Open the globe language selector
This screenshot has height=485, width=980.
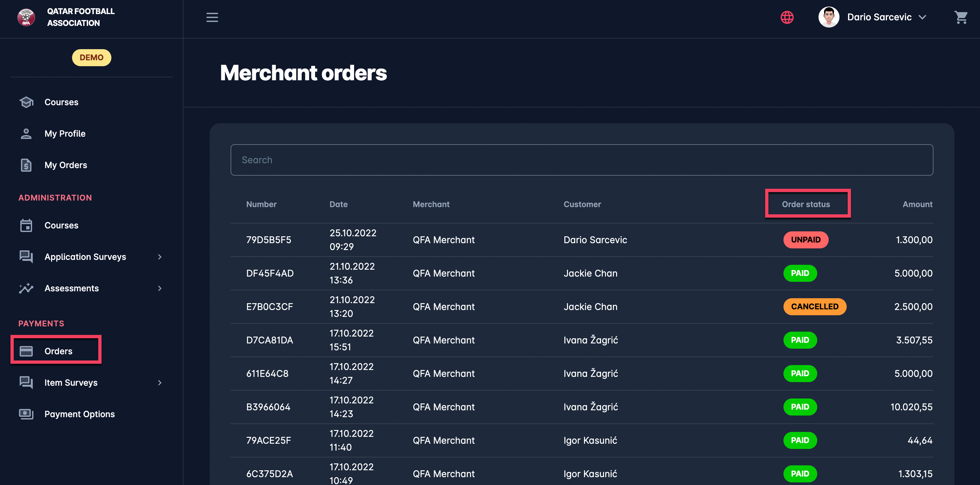point(787,17)
